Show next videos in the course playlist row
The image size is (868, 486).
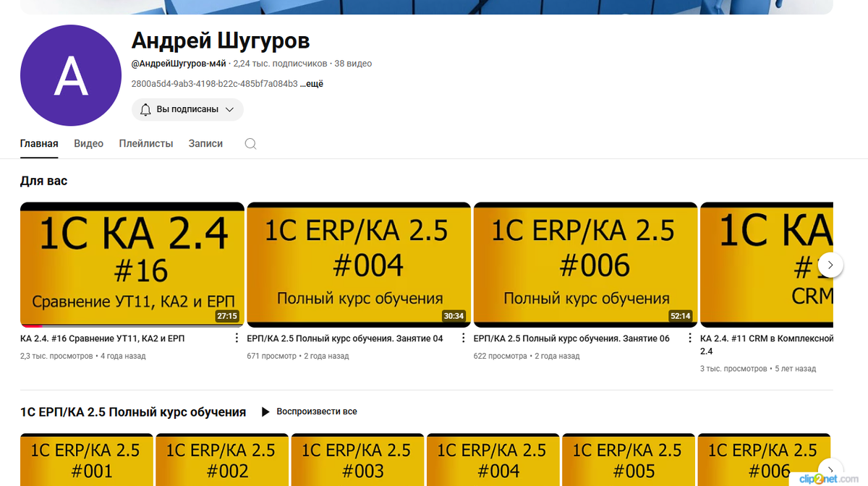pos(830,470)
